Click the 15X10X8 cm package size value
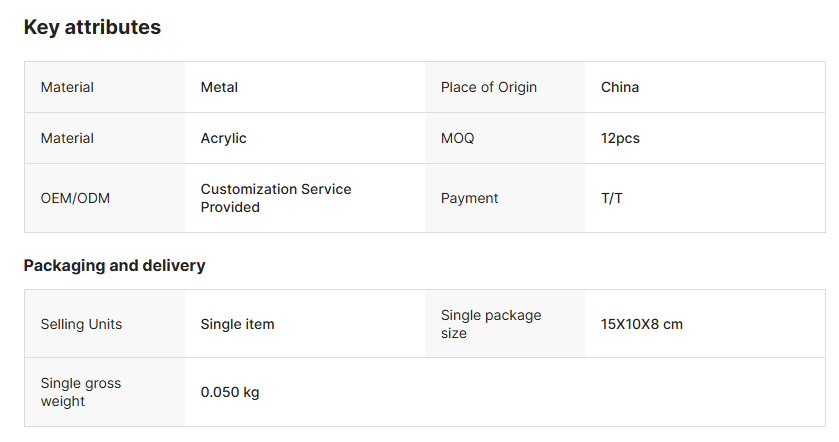 point(641,324)
